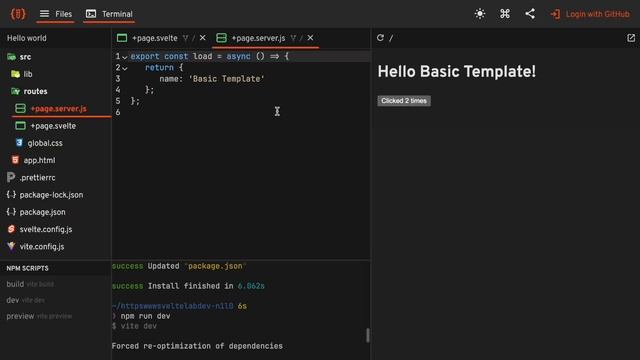Click the src folder icon
The image size is (640, 360).
(x=11, y=57)
